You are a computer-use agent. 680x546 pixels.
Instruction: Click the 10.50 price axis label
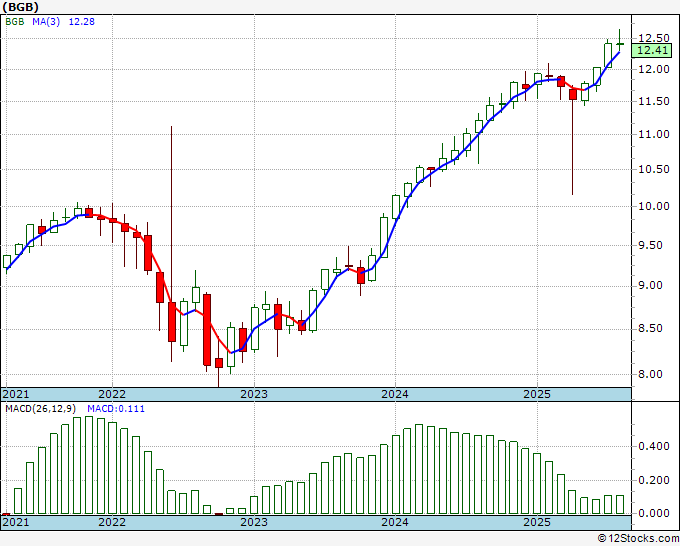coord(654,170)
